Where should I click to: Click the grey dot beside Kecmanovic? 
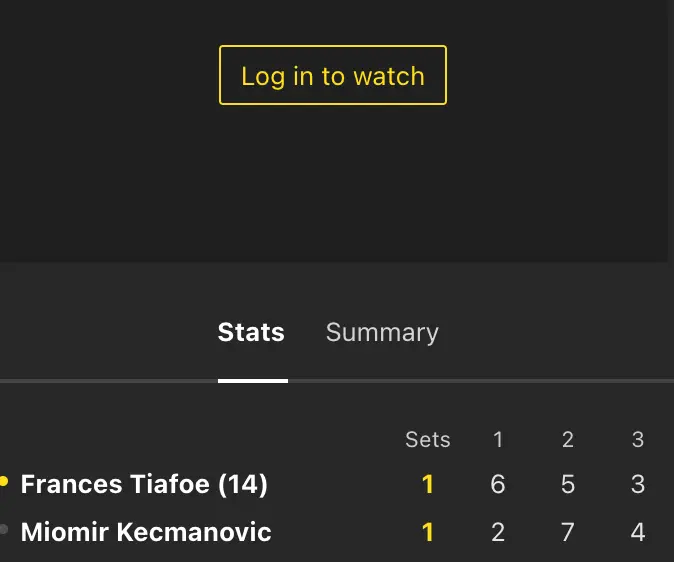pyautogui.click(x=4, y=529)
